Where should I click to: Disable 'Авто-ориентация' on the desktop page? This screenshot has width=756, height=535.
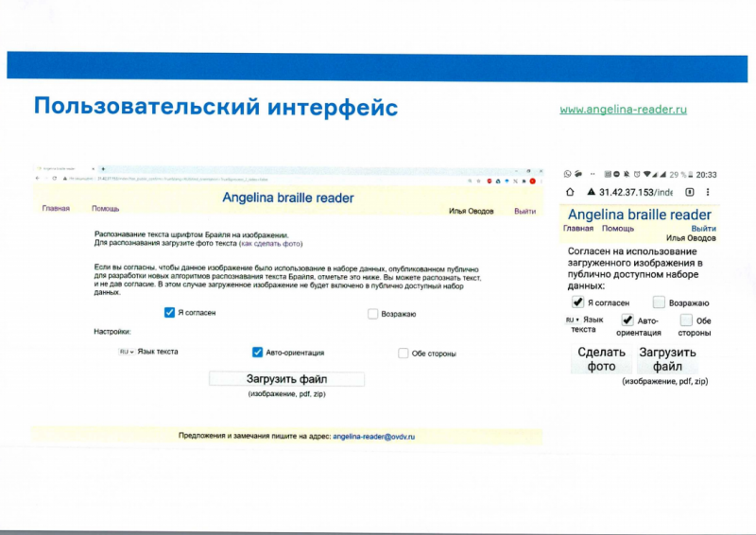[x=257, y=353]
